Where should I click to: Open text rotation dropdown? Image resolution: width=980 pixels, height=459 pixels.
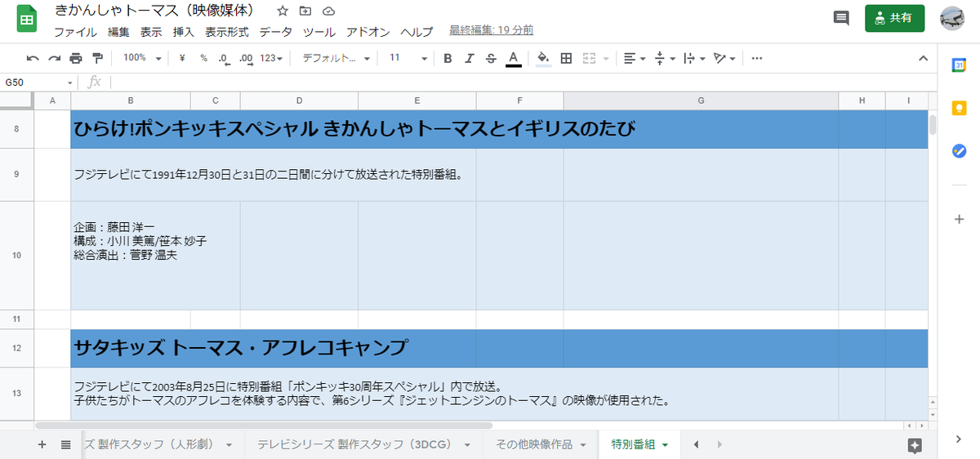[724, 58]
